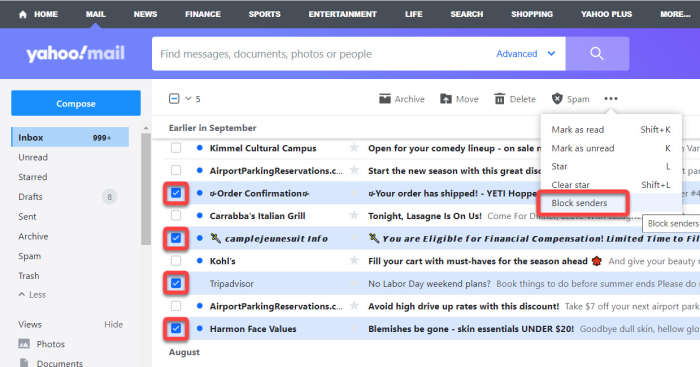Click the Delete trash can icon

[500, 99]
